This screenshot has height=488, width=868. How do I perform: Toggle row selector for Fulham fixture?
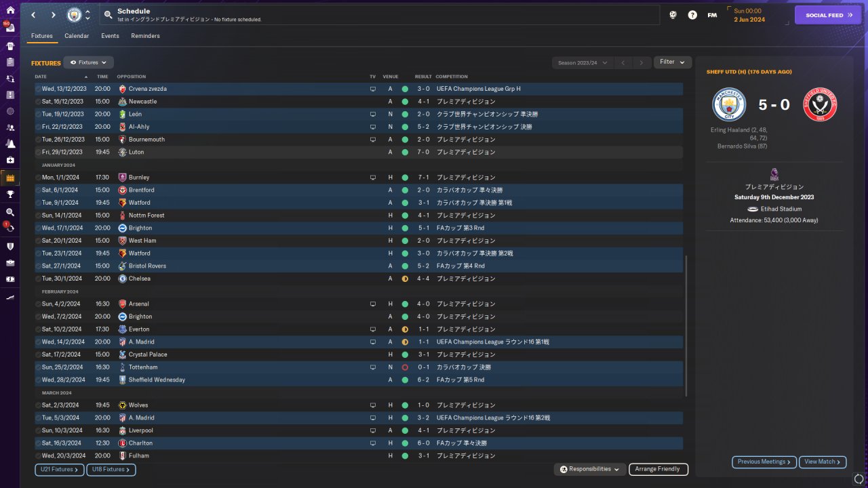pyautogui.click(x=38, y=456)
